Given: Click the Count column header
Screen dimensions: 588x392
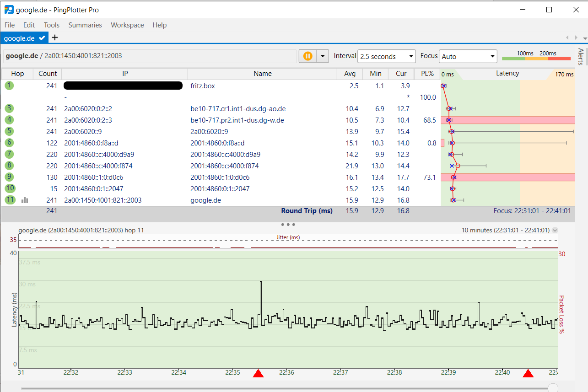Looking at the screenshot, I should [48, 74].
